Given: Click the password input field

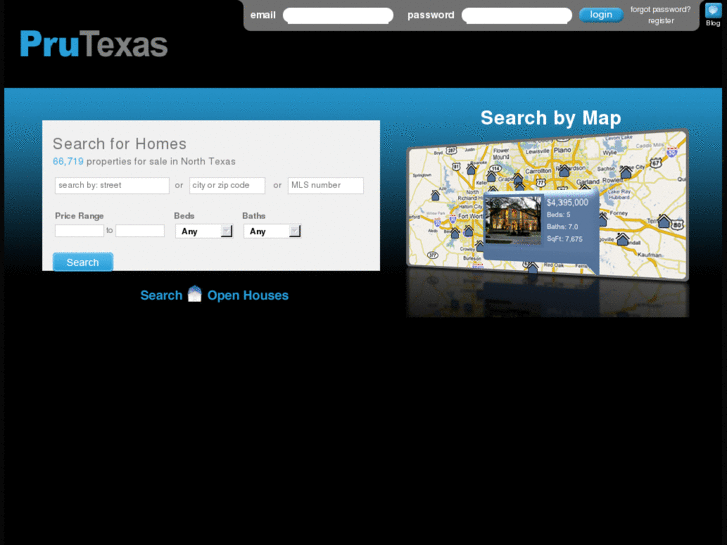Looking at the screenshot, I should 517,15.
